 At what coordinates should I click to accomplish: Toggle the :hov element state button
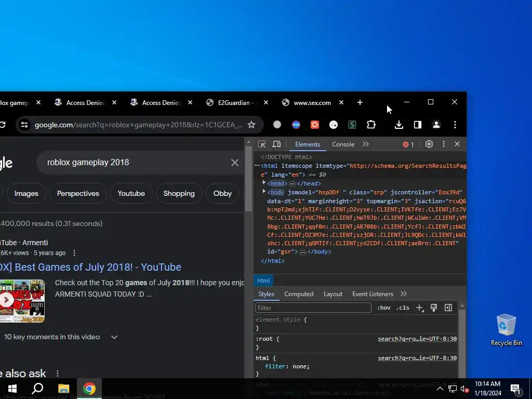[384, 308]
